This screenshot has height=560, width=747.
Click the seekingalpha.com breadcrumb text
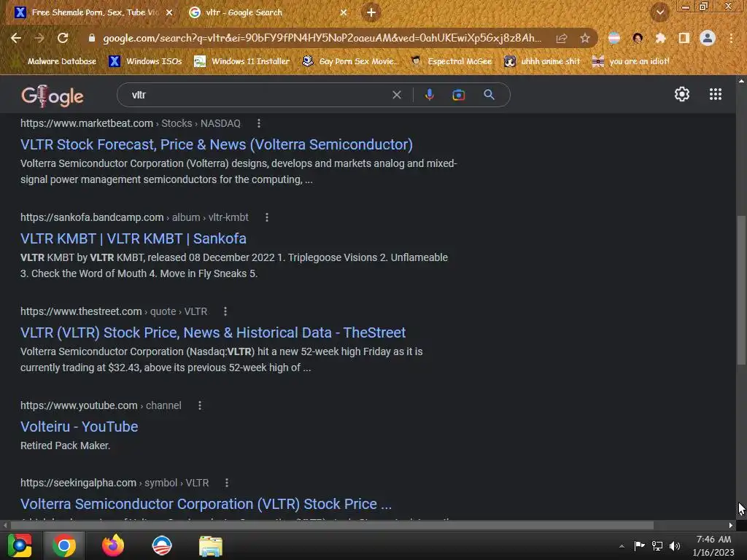(115, 483)
